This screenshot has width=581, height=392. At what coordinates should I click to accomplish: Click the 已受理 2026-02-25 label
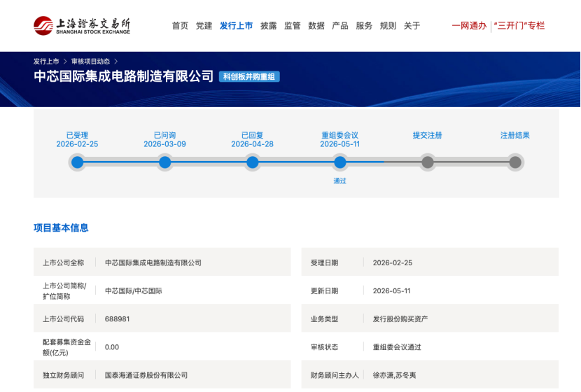coord(77,140)
